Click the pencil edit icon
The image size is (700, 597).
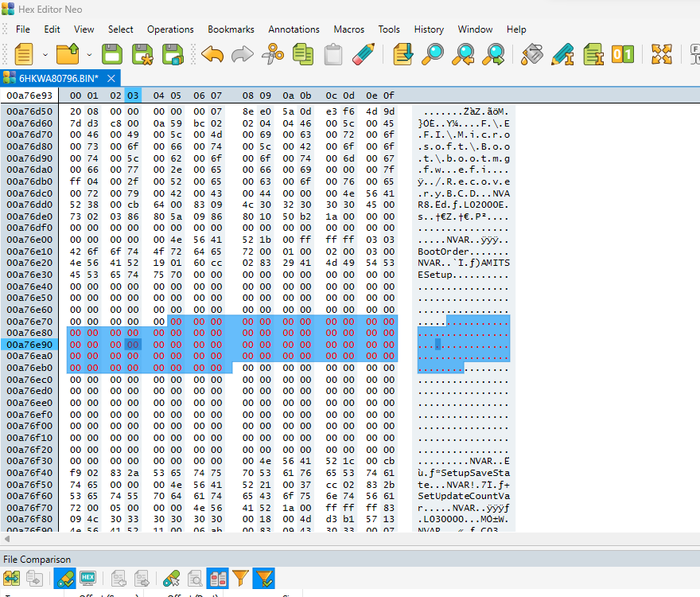click(364, 54)
